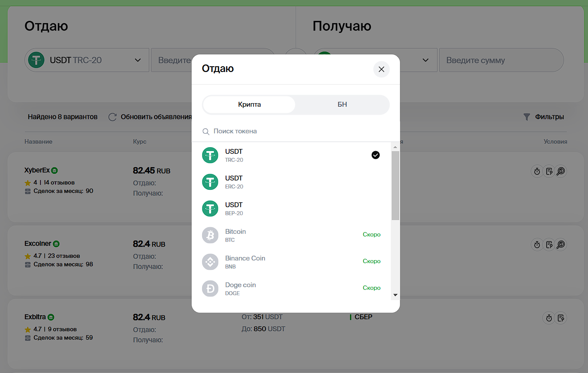Click the star rating icon in XyberEx row

coord(28,183)
